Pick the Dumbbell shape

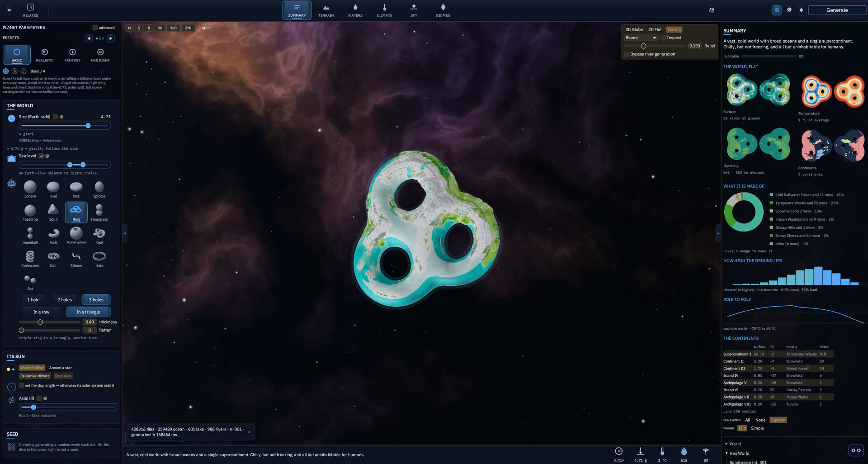click(x=30, y=235)
